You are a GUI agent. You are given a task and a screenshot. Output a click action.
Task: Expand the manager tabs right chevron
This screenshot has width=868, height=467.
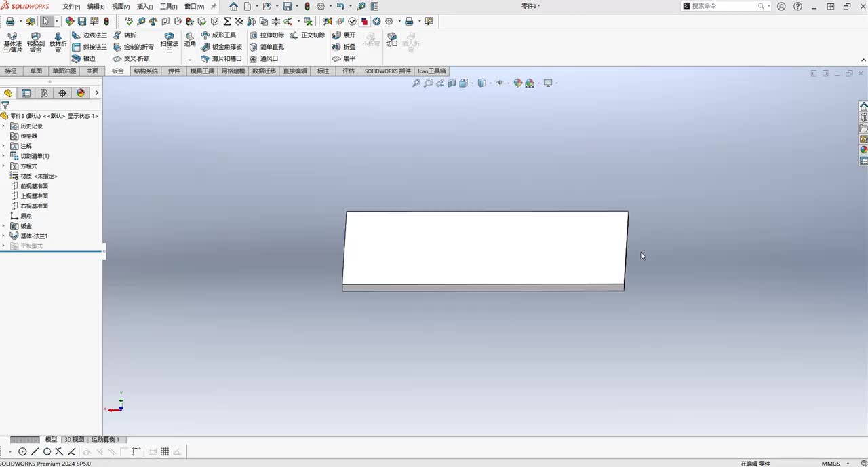pos(96,93)
